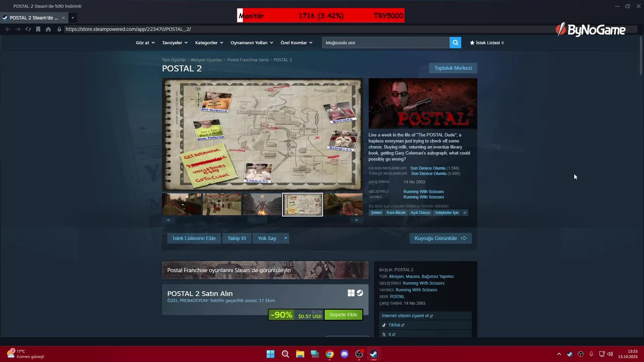Open the Aksiyon Oyunları breadcrumb
The height and width of the screenshot is (362, 644).
point(206,60)
